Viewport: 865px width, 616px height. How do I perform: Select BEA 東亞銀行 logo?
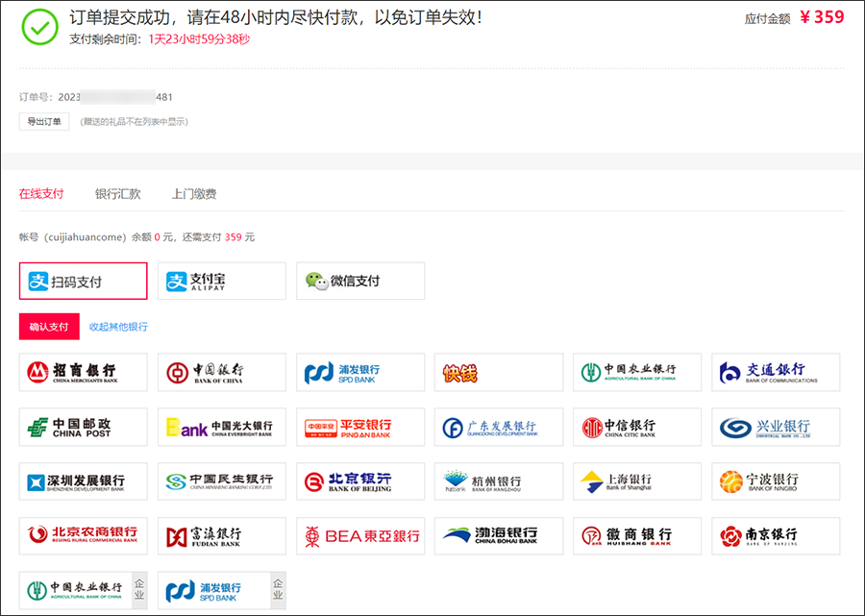tap(360, 536)
